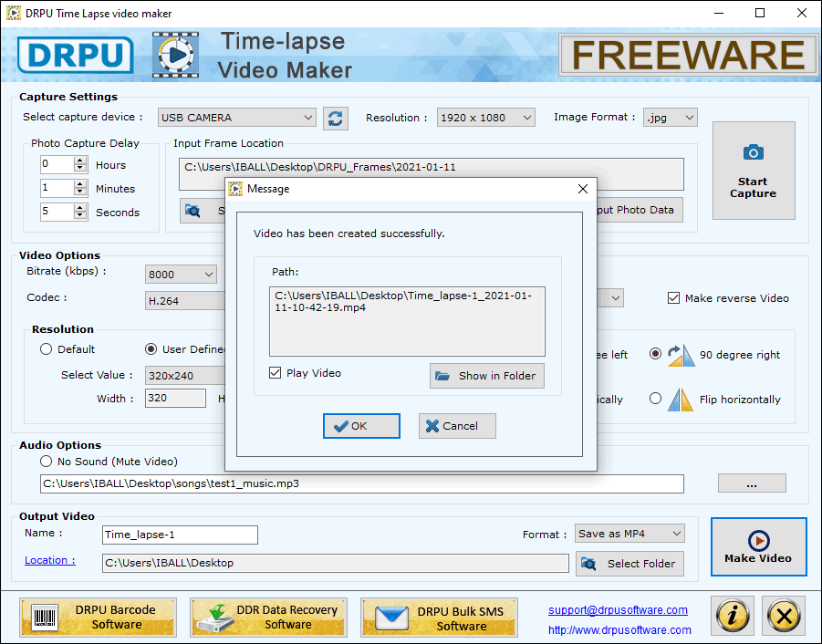
Task: Open DRPU Barcode Software banner
Action: [98, 617]
